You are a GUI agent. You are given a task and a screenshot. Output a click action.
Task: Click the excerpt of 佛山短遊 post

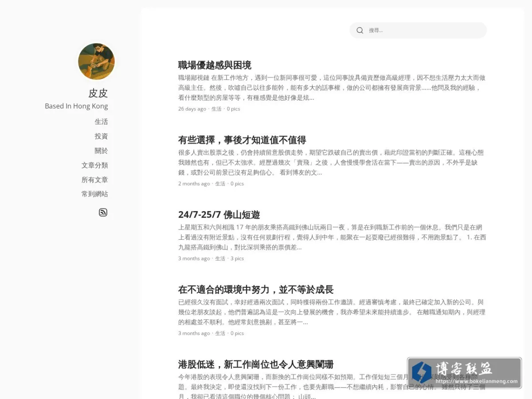(x=332, y=238)
